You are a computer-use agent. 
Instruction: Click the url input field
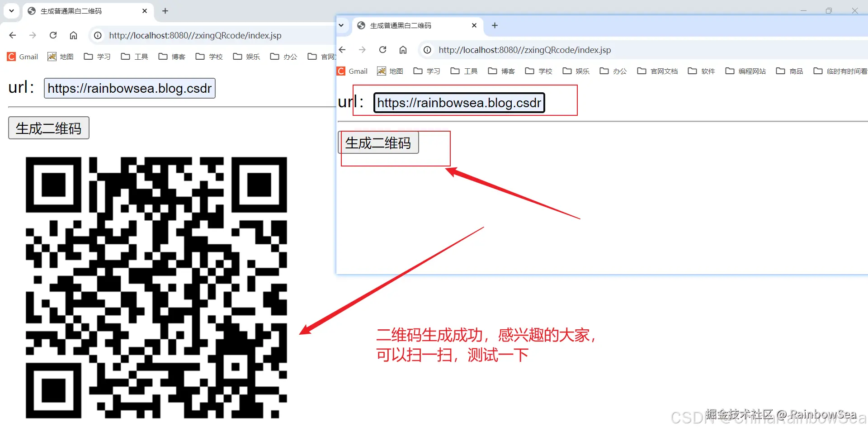(x=458, y=103)
